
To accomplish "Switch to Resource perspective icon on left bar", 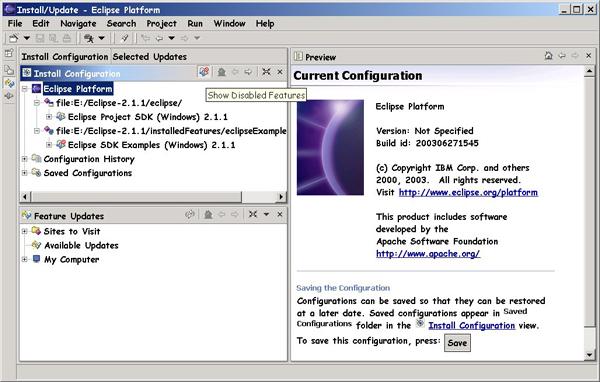I will coord(9,70).
